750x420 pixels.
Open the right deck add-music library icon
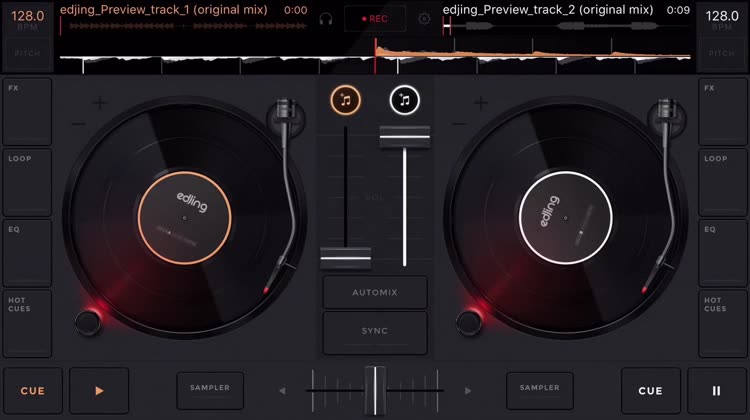[404, 100]
